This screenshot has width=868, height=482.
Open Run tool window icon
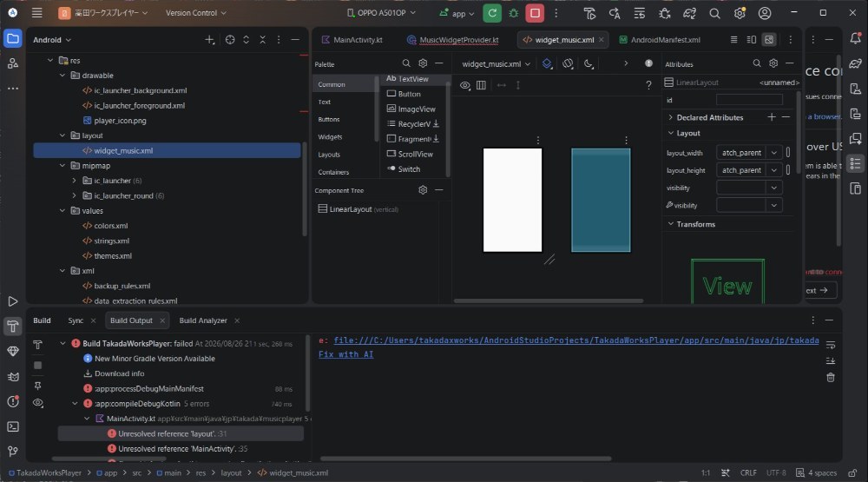[13, 301]
